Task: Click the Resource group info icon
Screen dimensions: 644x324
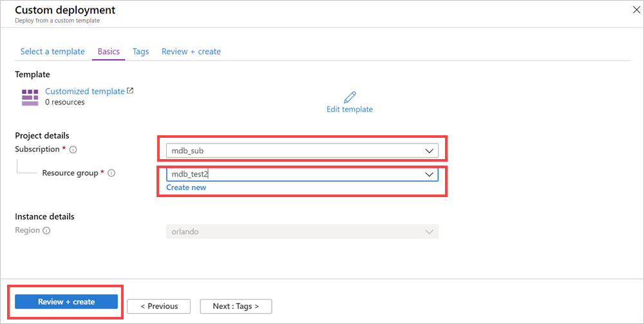Action: pos(111,173)
